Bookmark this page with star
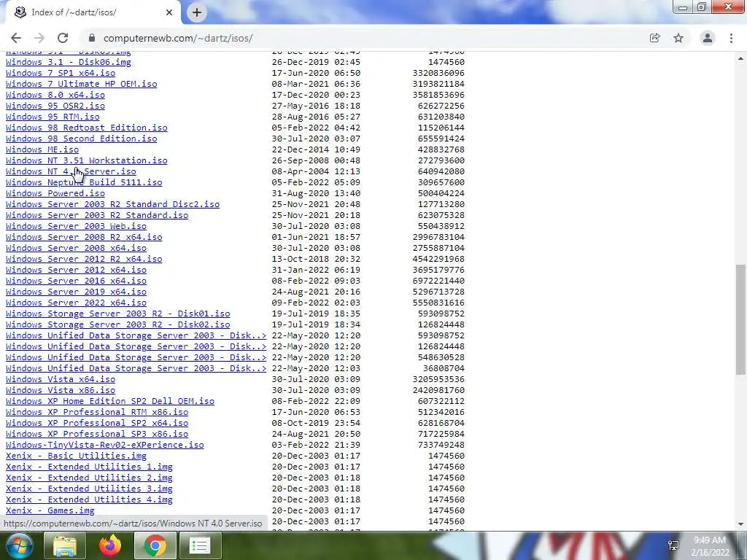The height and width of the screenshot is (560, 747). 678,38
